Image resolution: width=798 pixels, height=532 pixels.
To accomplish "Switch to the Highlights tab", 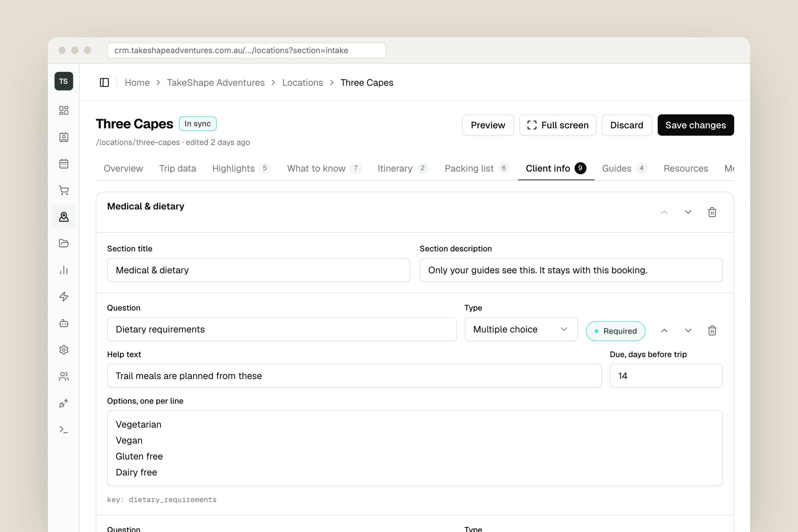I will pyautogui.click(x=241, y=168).
